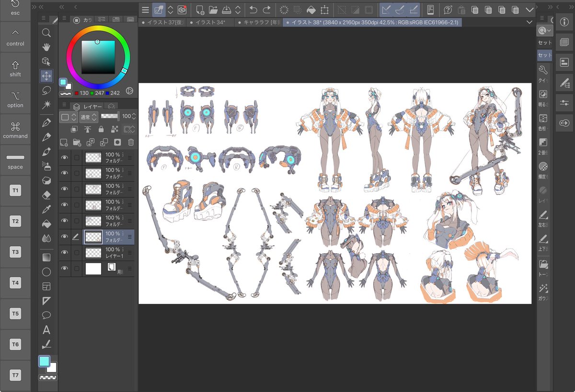Viewport: 575px width, 392px height.
Task: Click the Redo arrow in command bar
Action: [x=266, y=10]
